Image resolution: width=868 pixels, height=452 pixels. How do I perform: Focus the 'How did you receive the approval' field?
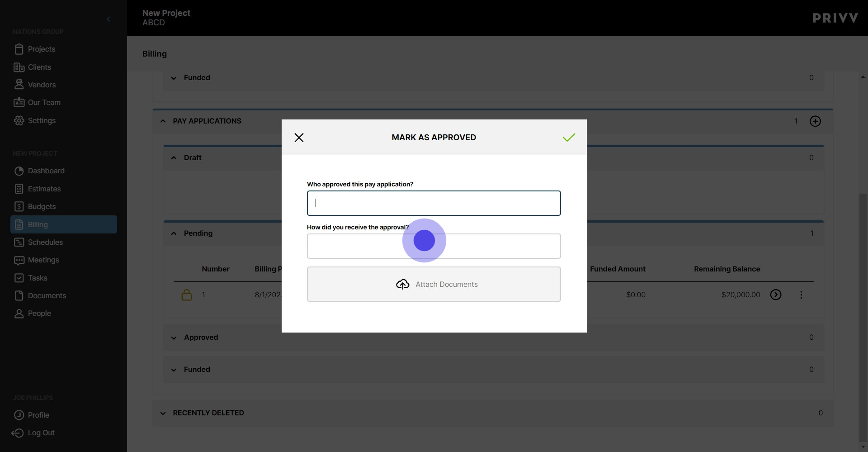point(434,246)
